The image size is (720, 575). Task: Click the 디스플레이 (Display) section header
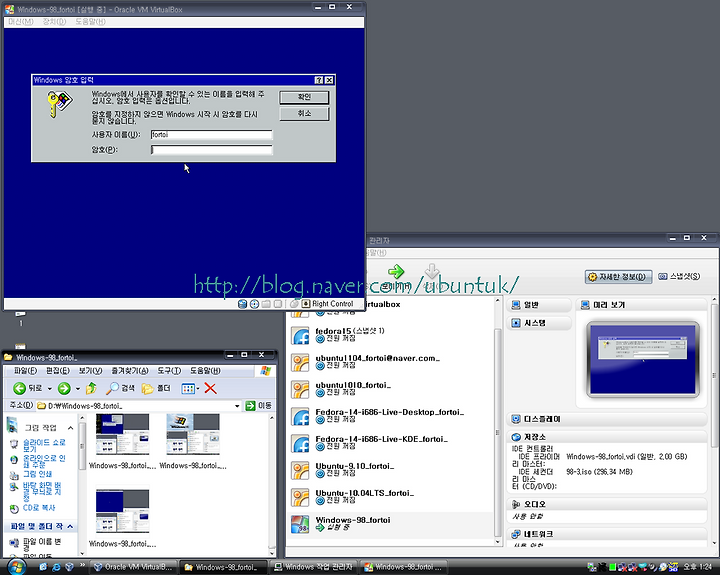point(607,419)
